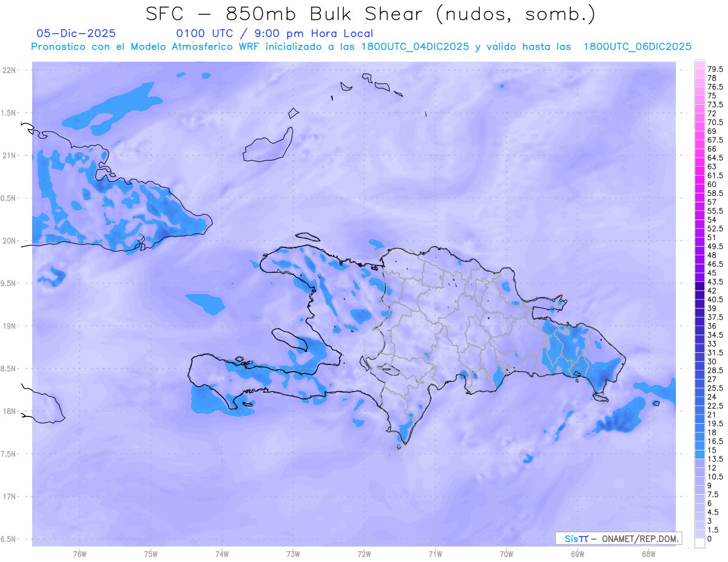Click the legend value "16.5" on the colorbar
The height and width of the screenshot is (562, 728).
pyautogui.click(x=715, y=441)
